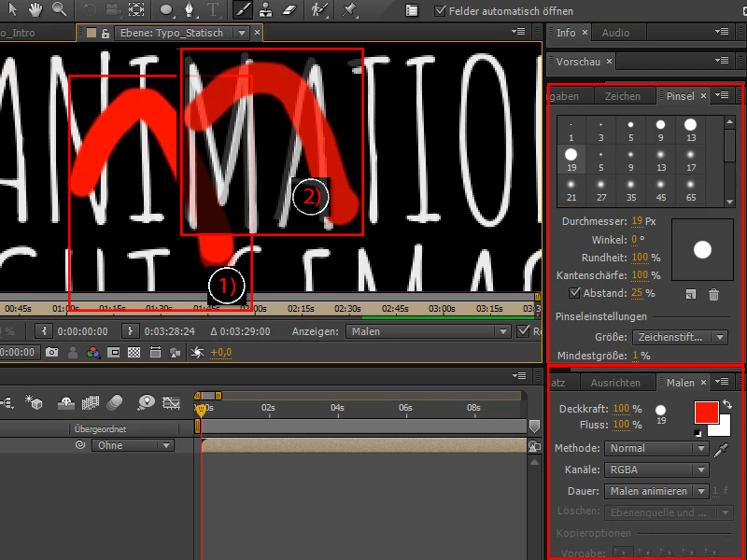Click the red paint color swatch
The image size is (747, 560).
click(x=707, y=413)
